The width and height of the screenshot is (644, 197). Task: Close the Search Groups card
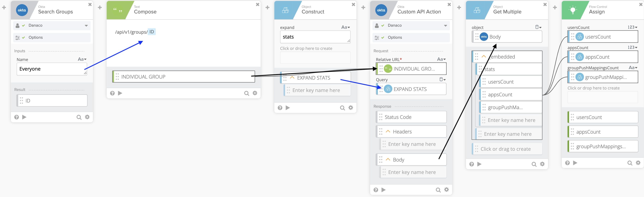90,5
